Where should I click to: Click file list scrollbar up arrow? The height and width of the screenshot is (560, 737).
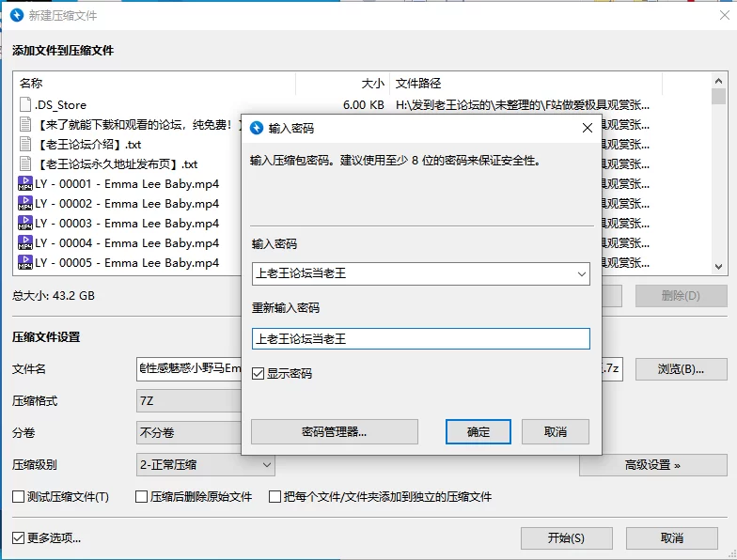[718, 81]
